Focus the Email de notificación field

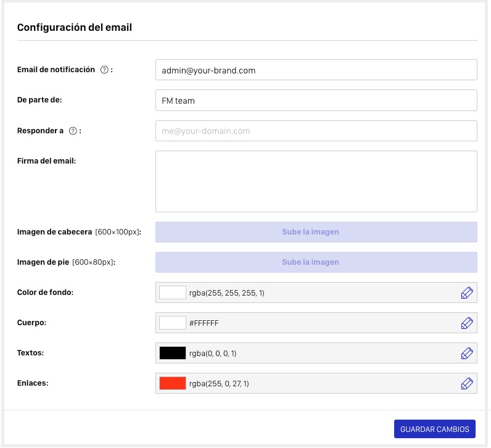click(x=316, y=70)
